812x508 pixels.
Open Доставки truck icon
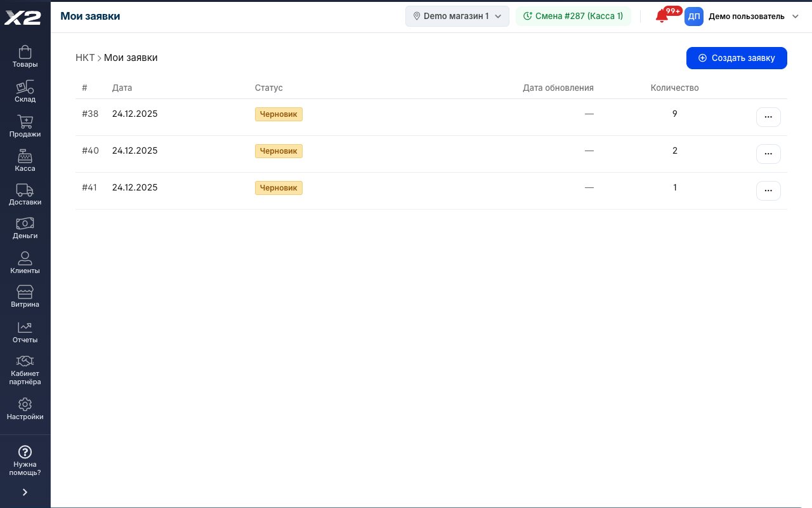click(x=25, y=194)
